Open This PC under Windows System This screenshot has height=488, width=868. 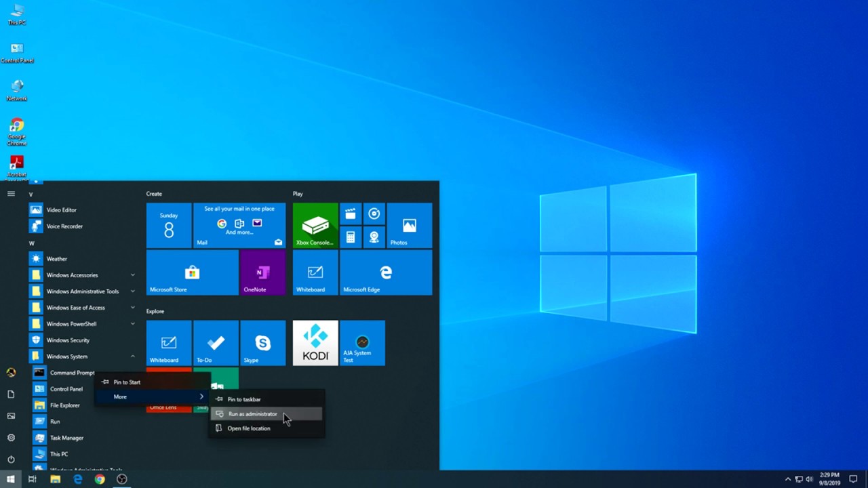83,454
